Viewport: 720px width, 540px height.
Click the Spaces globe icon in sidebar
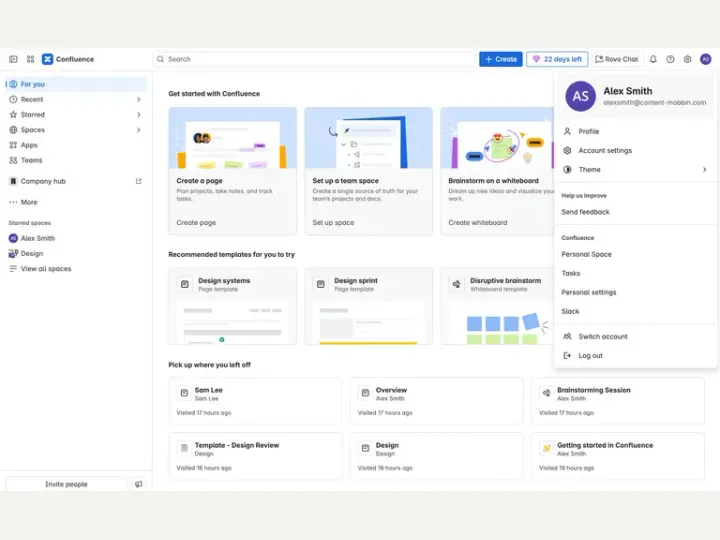tap(13, 129)
